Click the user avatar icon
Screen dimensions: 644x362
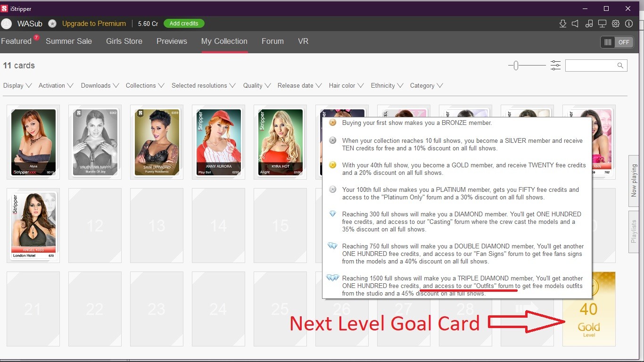7,24
